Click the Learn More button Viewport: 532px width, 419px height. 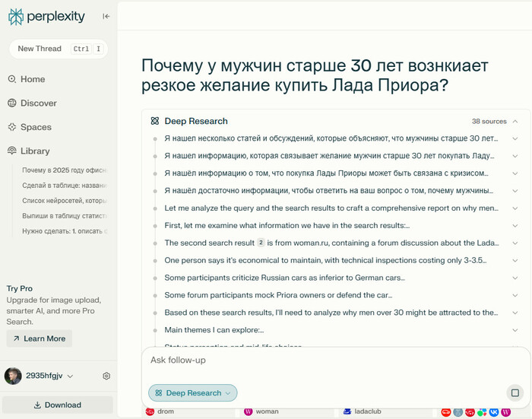click(x=39, y=338)
